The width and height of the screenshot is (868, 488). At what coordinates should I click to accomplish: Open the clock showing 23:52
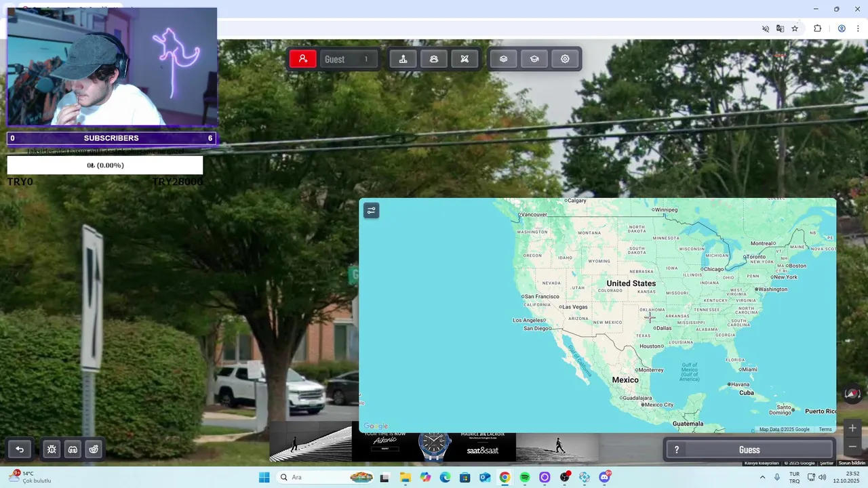[x=847, y=477]
